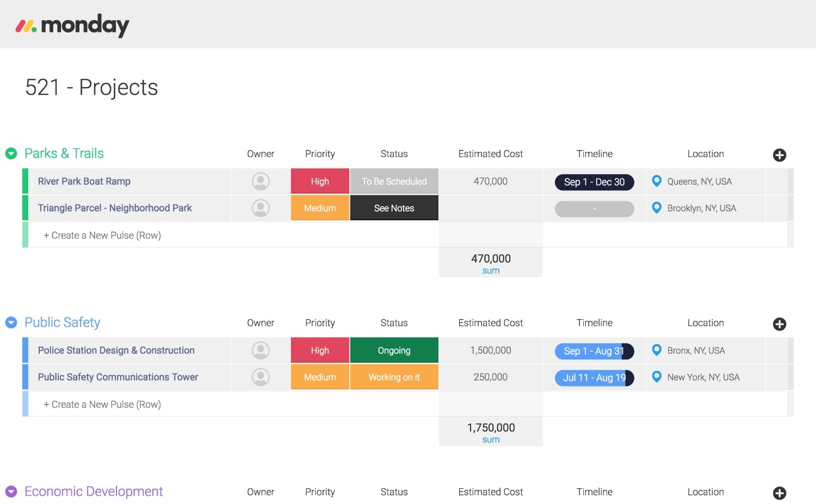Edit the empty estimated cost for Triangle Parcel
The width and height of the screenshot is (816, 504).
[491, 208]
